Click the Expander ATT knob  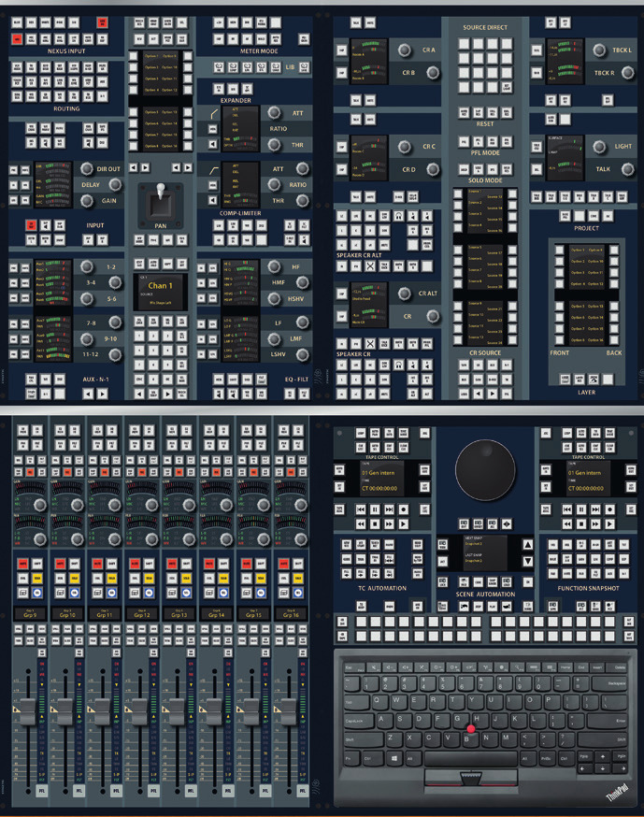[x=274, y=112]
